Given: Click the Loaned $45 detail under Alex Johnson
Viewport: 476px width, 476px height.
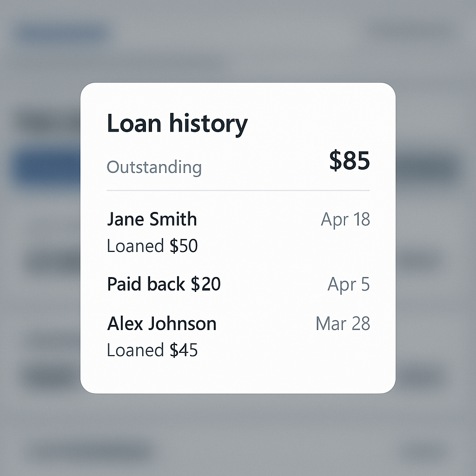Looking at the screenshot, I should pos(152,350).
